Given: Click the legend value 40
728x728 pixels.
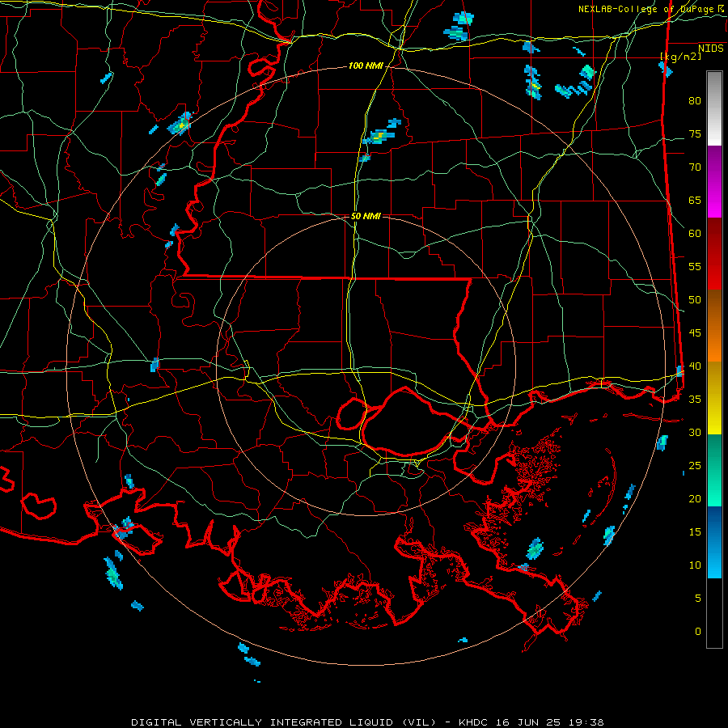Looking at the screenshot, I should tap(695, 366).
